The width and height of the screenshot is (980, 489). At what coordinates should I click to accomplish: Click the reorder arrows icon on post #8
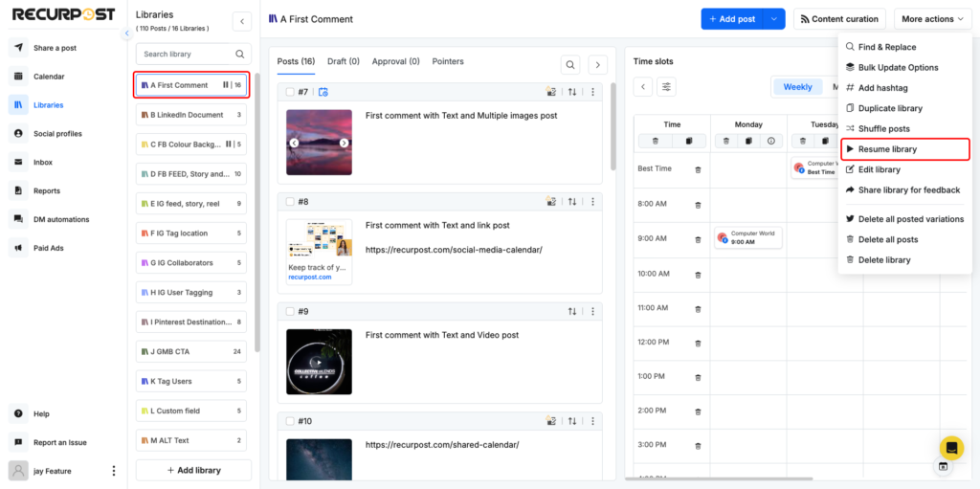pos(572,202)
